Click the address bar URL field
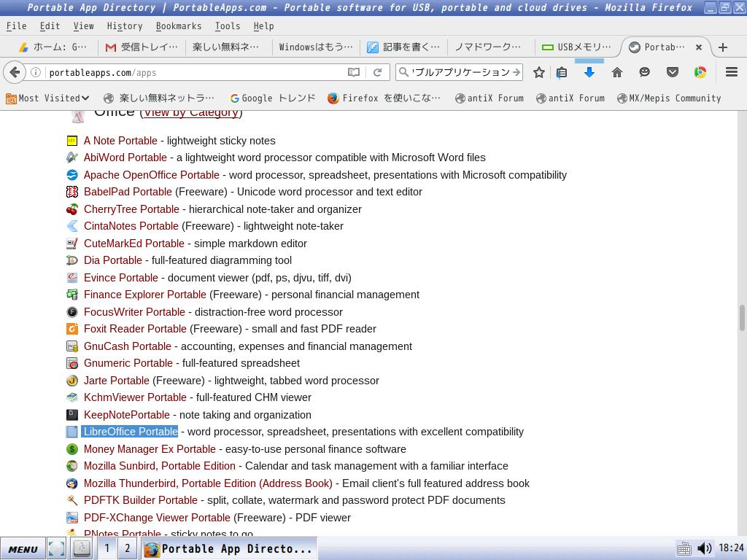This screenshot has height=560, width=747. 196,72
